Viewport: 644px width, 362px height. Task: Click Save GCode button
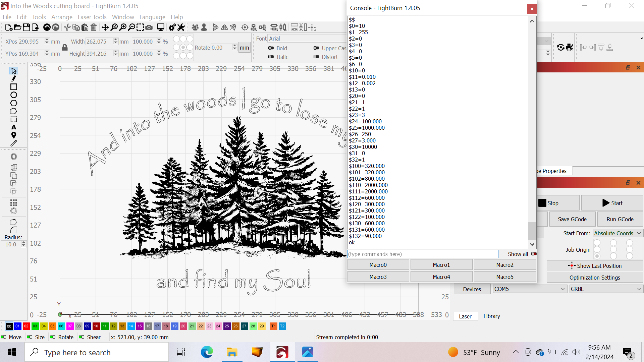[572, 219]
